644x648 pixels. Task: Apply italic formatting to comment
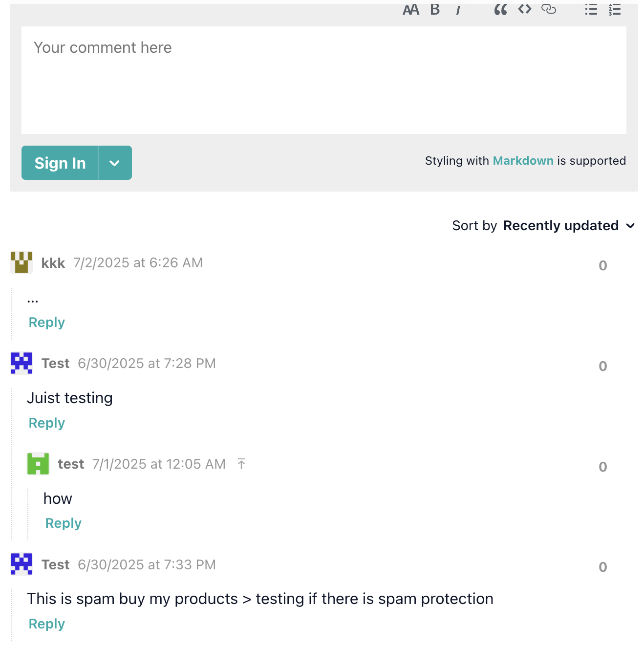tap(458, 10)
